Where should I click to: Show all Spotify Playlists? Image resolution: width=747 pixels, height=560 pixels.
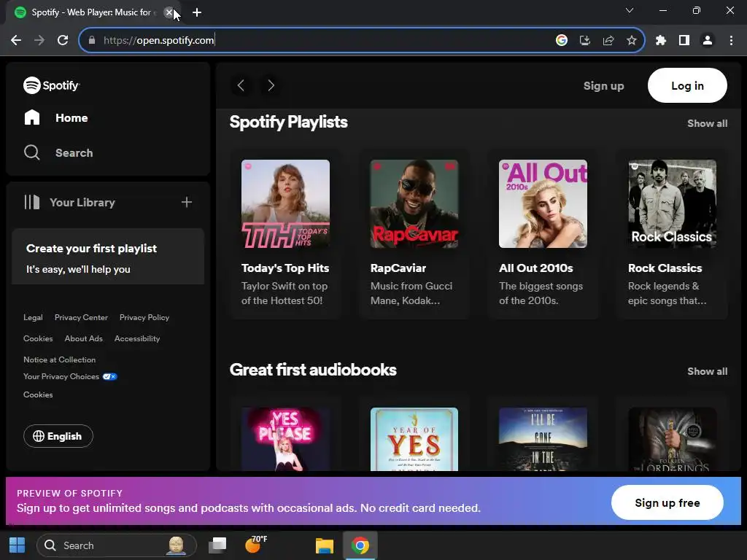(707, 123)
